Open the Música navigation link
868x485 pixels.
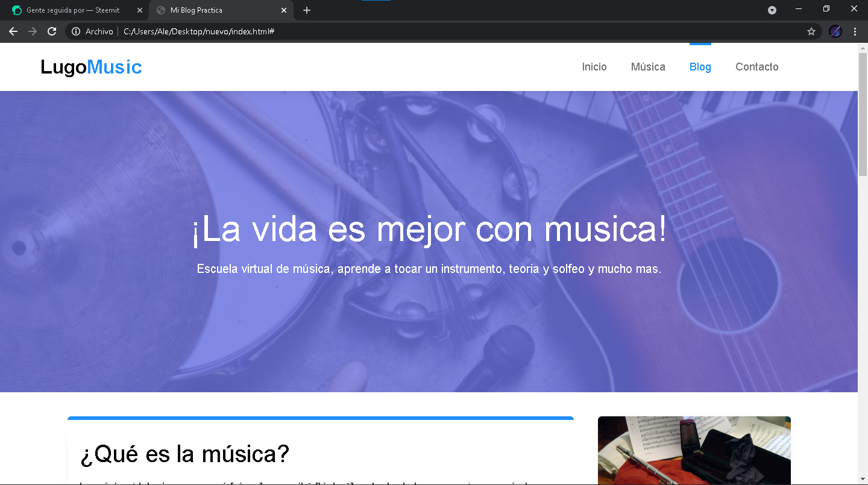(x=648, y=67)
